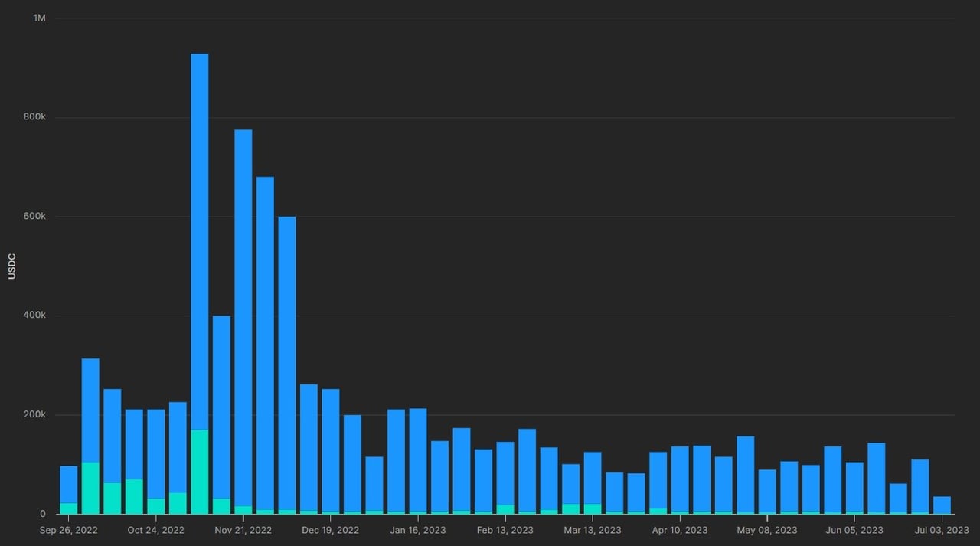Viewport: 980px width, 546px height.
Task: Click the "Feb 13, 2023" date label
Action: pyautogui.click(x=505, y=530)
